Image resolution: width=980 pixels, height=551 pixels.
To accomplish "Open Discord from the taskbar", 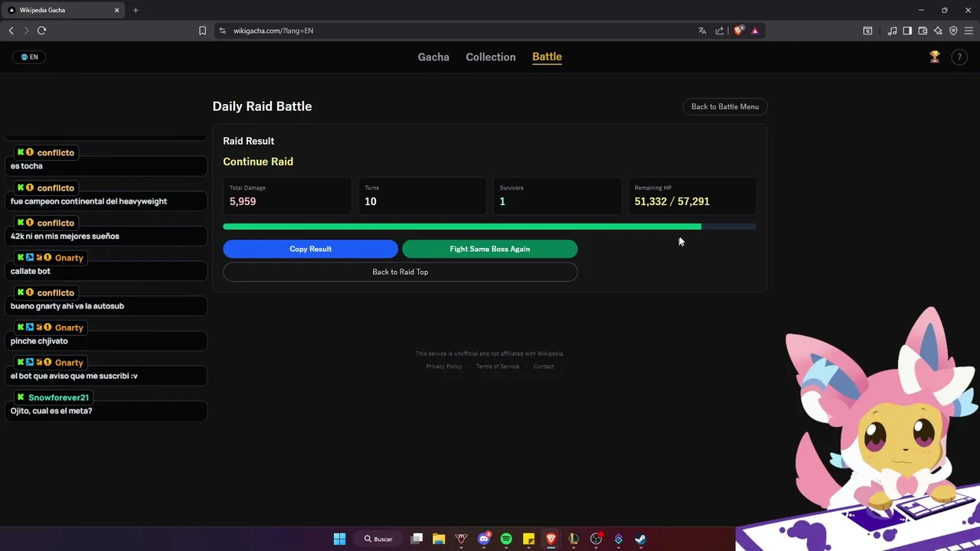I will [484, 539].
